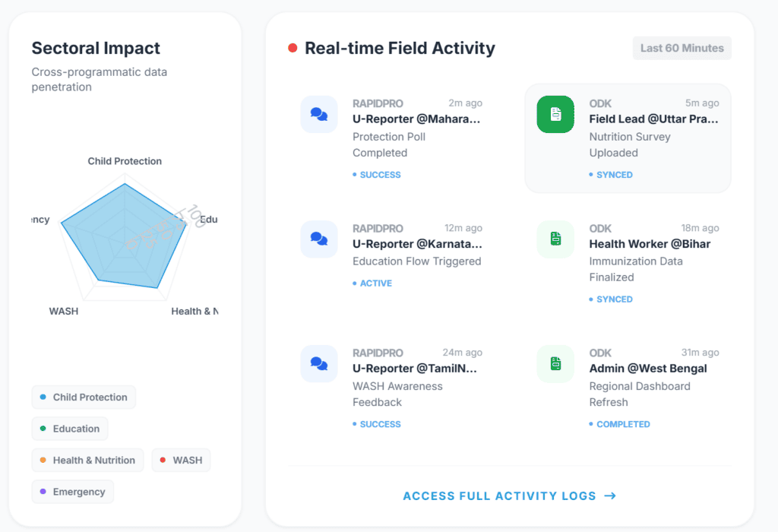Select RapidPro icon for TamilNadu WASH feedback
Viewport: 778px width, 532px height.
[x=319, y=363]
